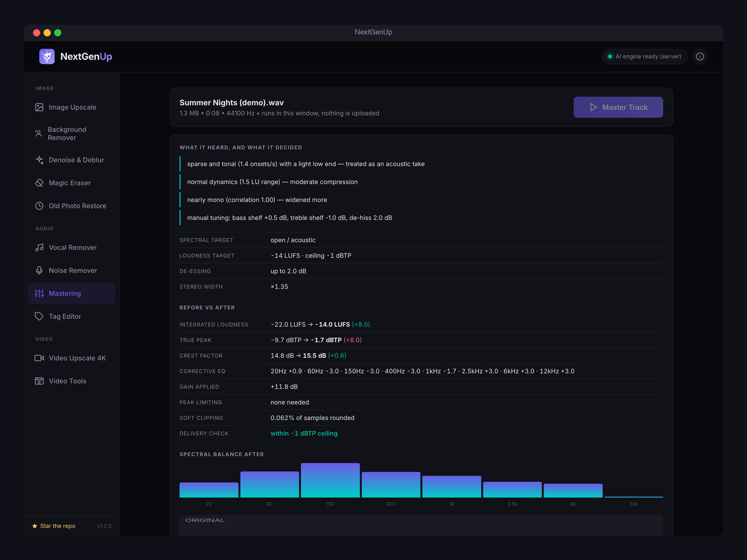
Task: Click the green engine status dot
Action: 610,56
